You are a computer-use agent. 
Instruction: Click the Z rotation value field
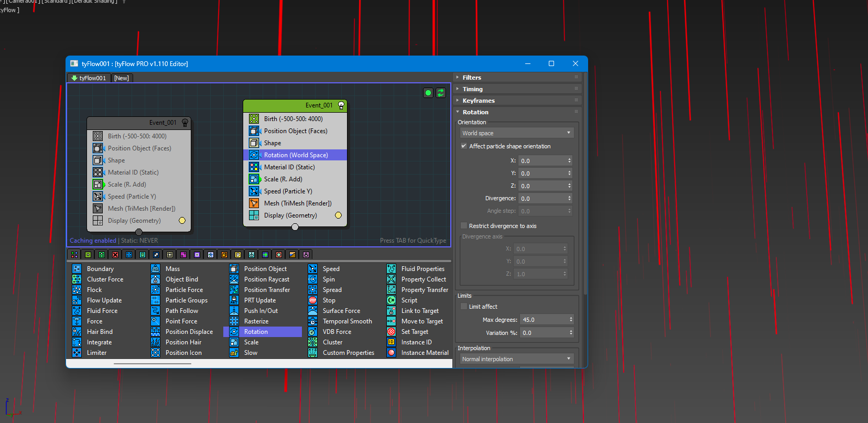coord(542,186)
